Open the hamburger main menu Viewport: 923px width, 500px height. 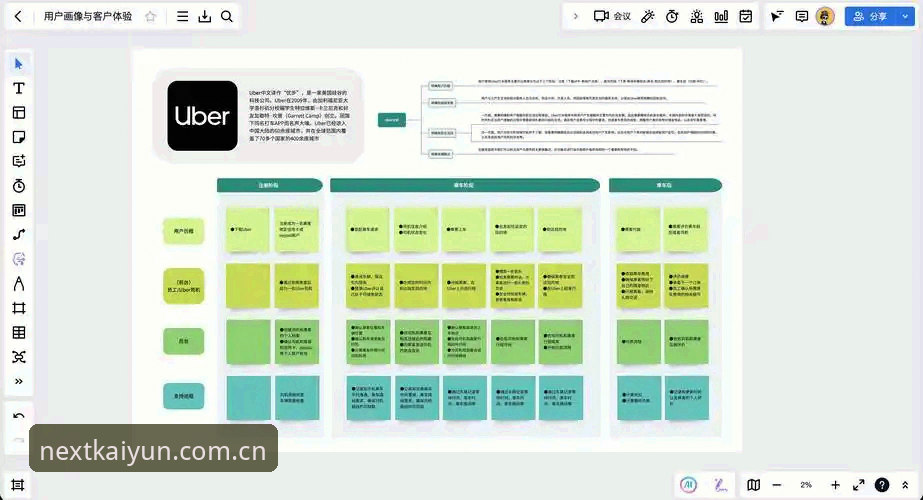pyautogui.click(x=182, y=16)
